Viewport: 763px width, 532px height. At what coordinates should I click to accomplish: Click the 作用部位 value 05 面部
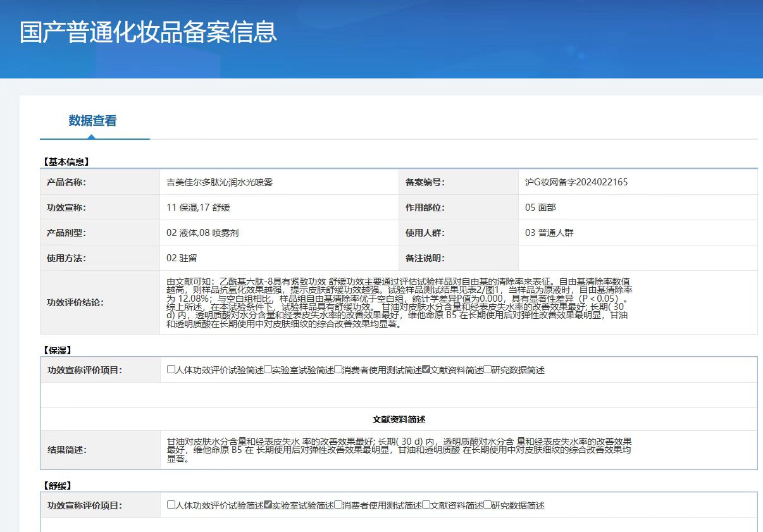point(540,207)
